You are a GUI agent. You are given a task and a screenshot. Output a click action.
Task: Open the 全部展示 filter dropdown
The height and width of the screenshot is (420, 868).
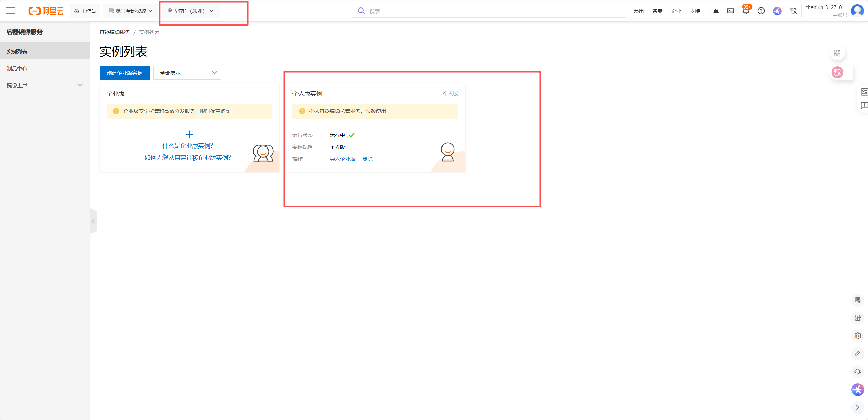(187, 73)
